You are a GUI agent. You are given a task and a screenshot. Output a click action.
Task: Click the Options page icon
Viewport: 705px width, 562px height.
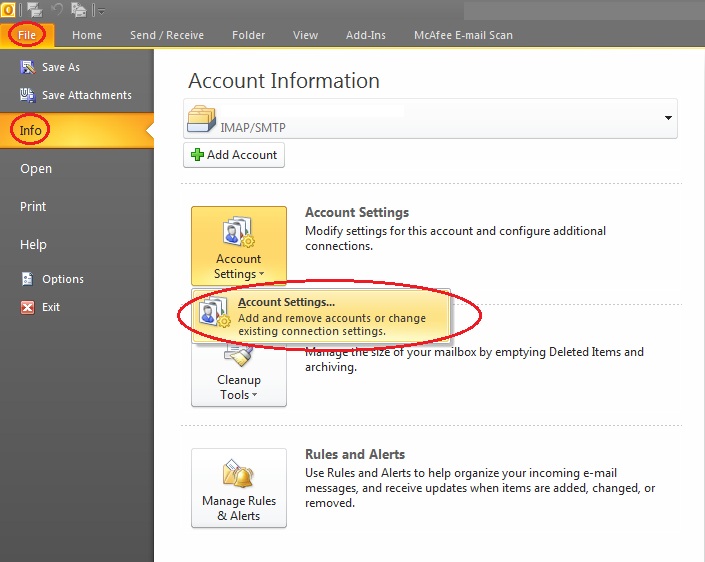(x=27, y=279)
